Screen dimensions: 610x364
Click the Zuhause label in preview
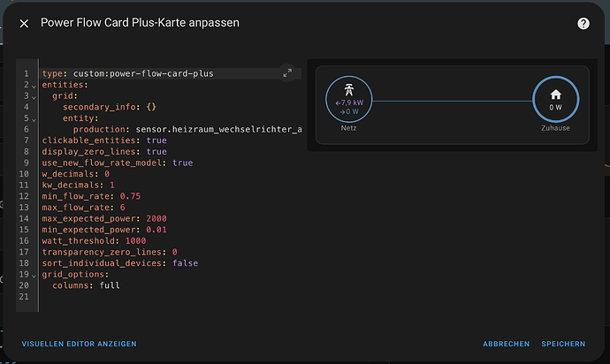coord(555,128)
